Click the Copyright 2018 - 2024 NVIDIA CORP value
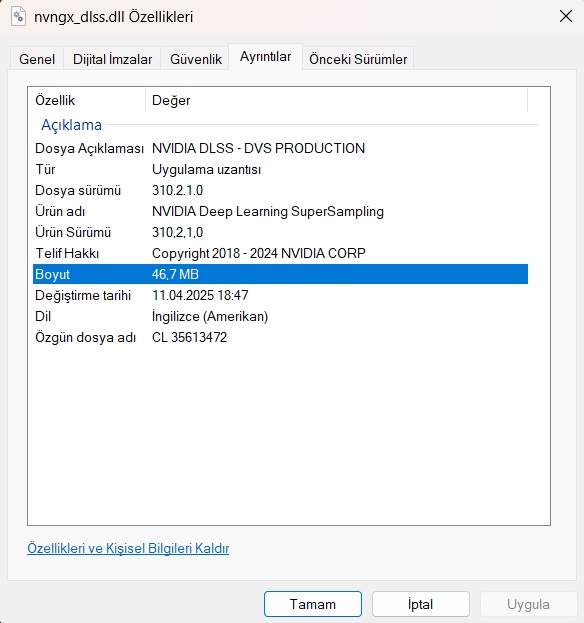 pos(259,253)
